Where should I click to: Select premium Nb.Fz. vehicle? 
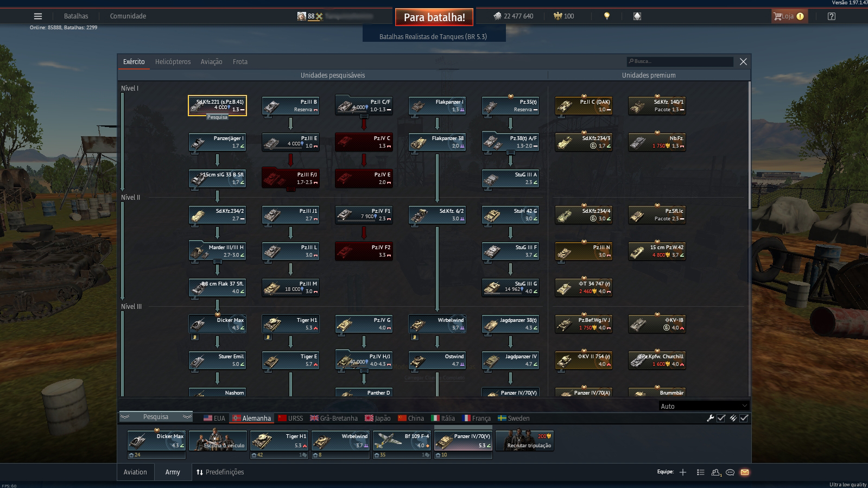click(x=657, y=142)
